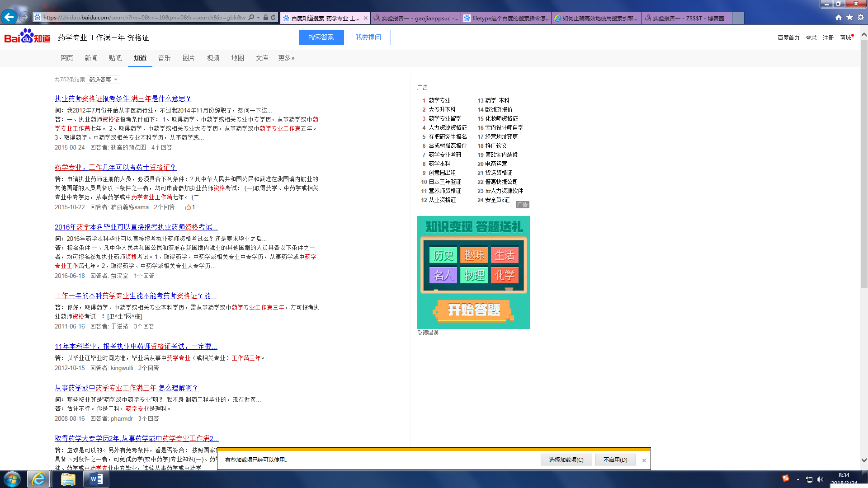Click the address bar refresh icon
The image size is (868, 488).
pyautogui.click(x=273, y=18)
